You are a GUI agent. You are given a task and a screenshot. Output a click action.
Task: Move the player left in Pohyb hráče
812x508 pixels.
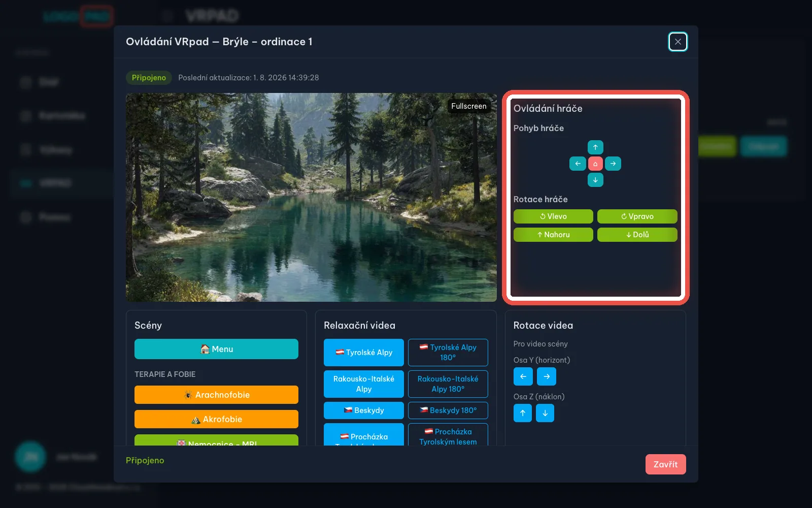click(578, 164)
